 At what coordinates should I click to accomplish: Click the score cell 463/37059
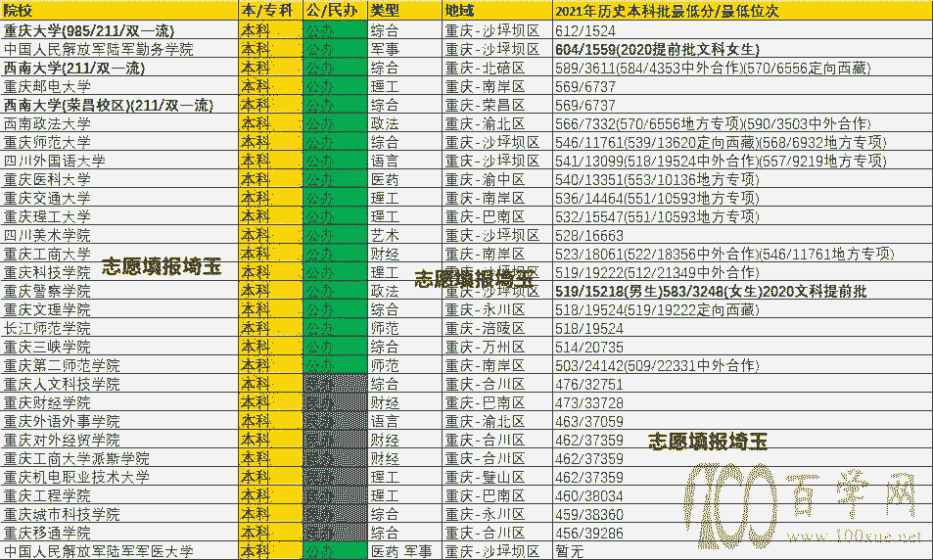point(743,421)
